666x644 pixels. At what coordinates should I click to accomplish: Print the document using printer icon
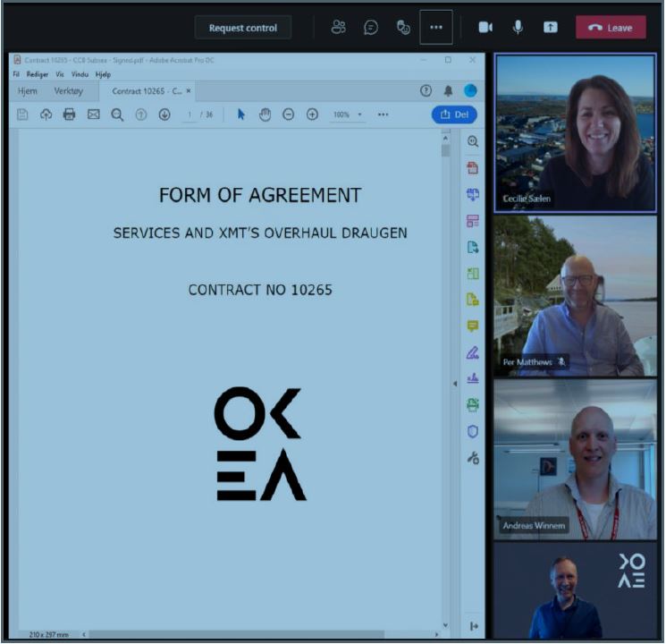(69, 114)
